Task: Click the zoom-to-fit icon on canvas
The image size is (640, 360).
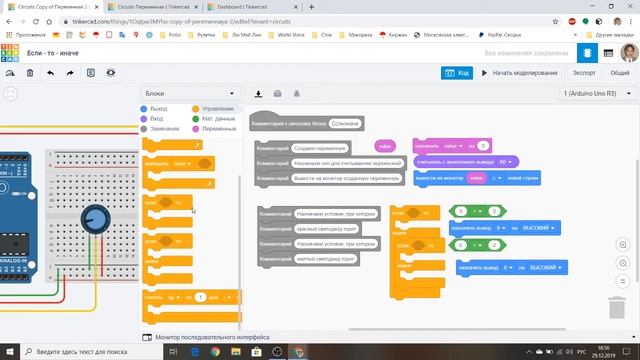Action: point(11,93)
